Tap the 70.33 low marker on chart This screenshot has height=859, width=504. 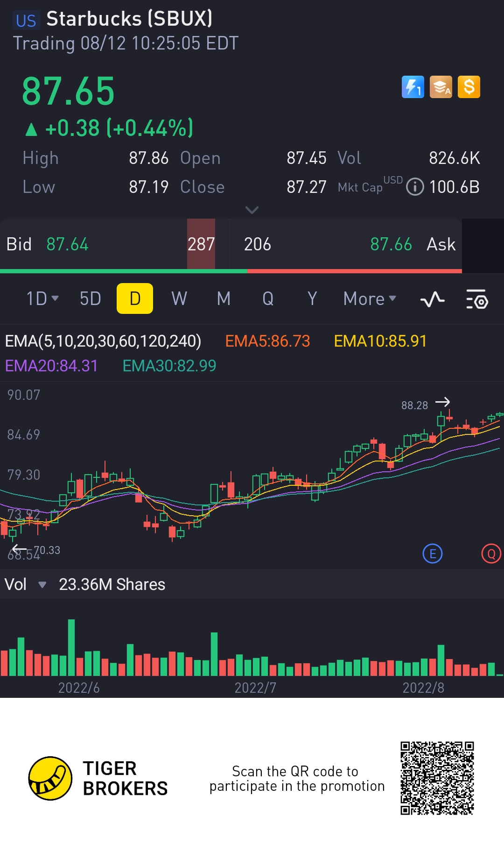pyautogui.click(x=47, y=550)
